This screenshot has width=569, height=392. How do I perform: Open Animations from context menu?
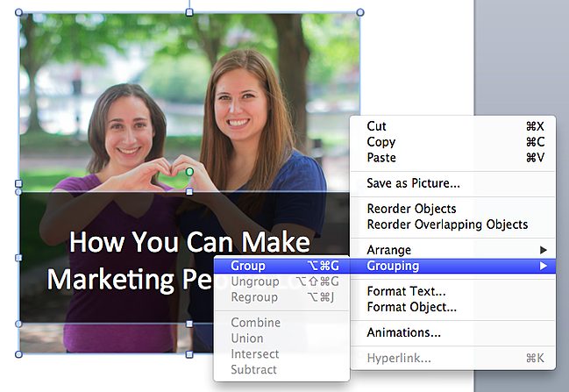click(403, 332)
